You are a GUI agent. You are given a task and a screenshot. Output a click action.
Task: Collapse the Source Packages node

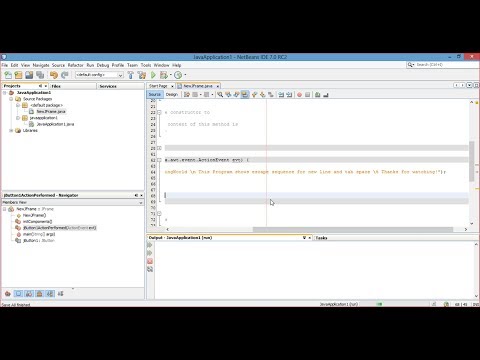pos(11,99)
